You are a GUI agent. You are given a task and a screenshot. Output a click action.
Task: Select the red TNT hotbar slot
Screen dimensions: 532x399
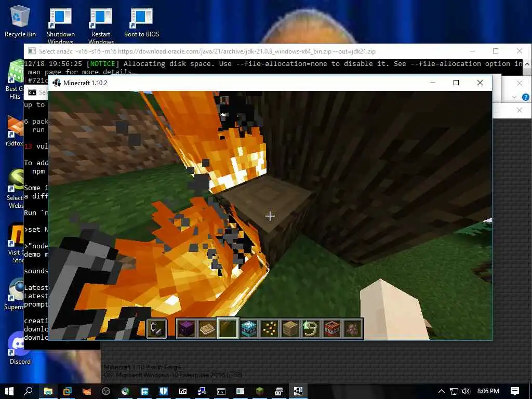point(332,328)
